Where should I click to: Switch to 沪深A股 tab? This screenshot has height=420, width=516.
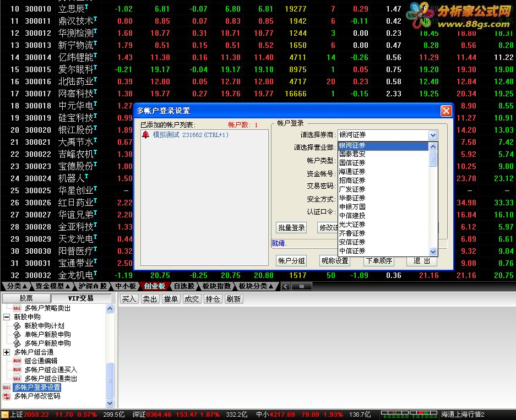pos(93,286)
